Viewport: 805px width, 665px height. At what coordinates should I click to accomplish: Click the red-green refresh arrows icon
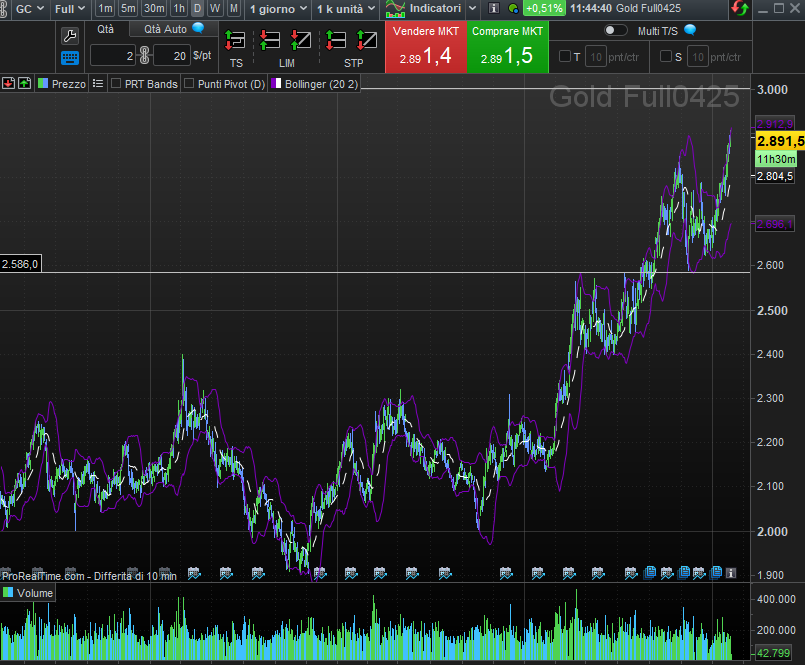739,9
